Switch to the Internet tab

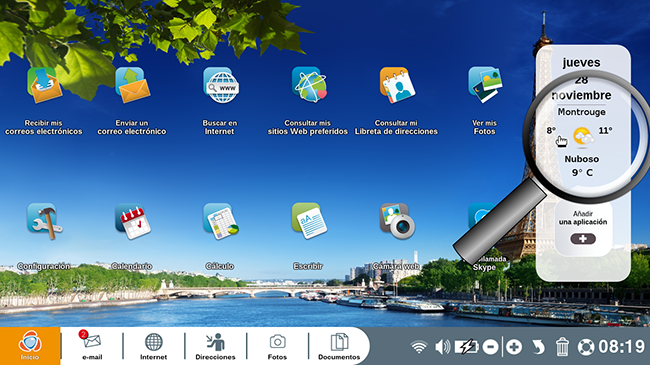153,346
